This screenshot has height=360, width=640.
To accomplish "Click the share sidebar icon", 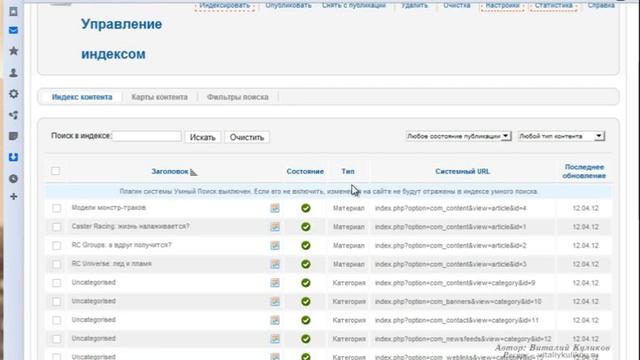I will (x=13, y=115).
